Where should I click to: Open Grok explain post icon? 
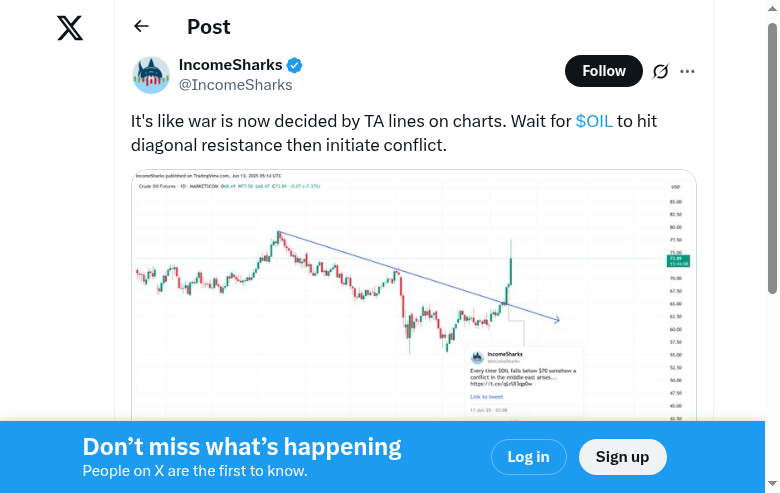coord(660,71)
